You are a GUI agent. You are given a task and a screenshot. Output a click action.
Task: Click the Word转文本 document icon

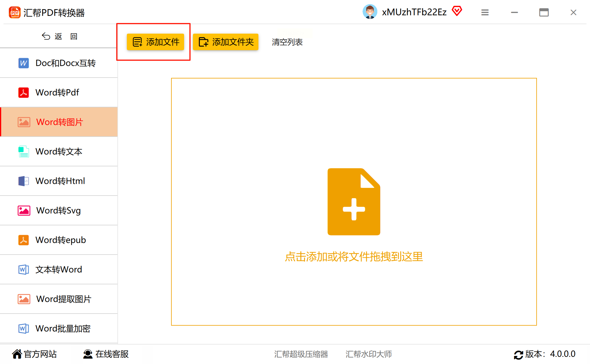(24, 152)
